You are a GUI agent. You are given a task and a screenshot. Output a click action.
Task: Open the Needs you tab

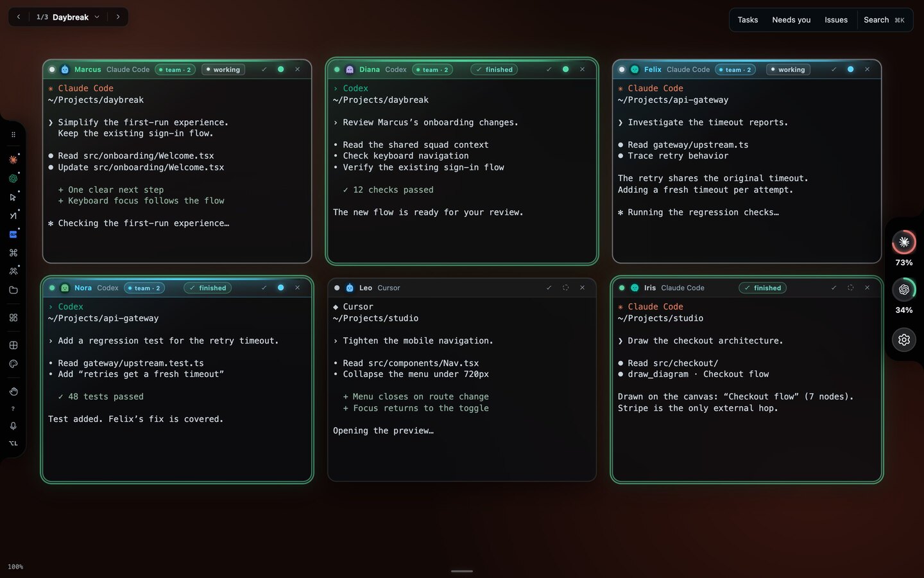[791, 20]
